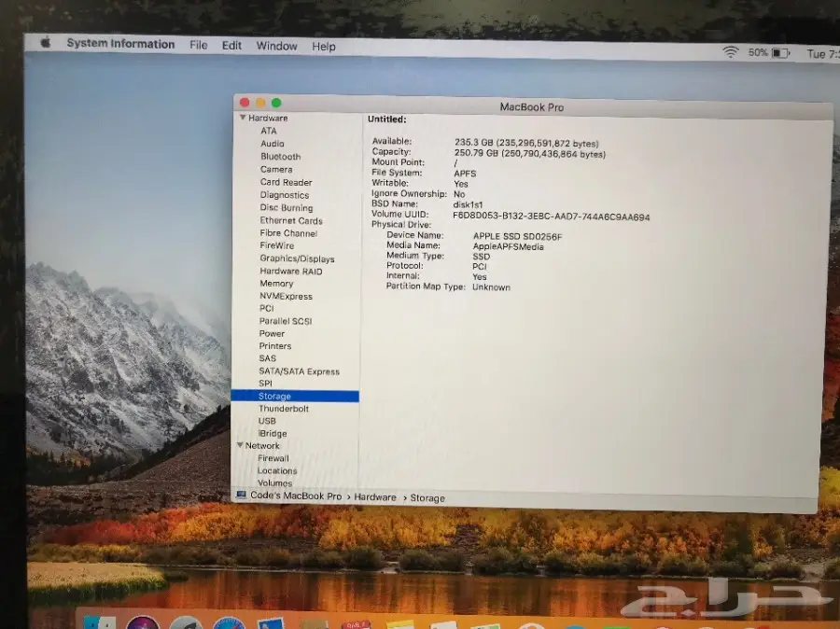Select SATA/SATA Express in sidebar

tap(299, 371)
